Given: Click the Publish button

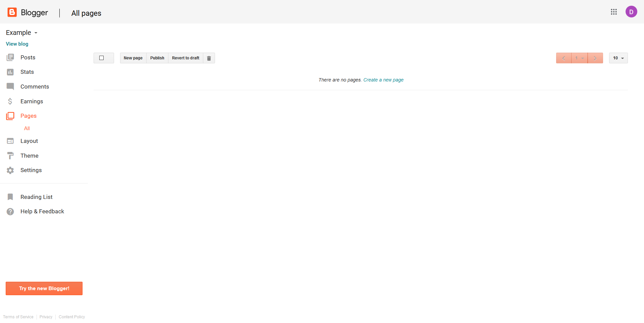Looking at the screenshot, I should pos(157,58).
